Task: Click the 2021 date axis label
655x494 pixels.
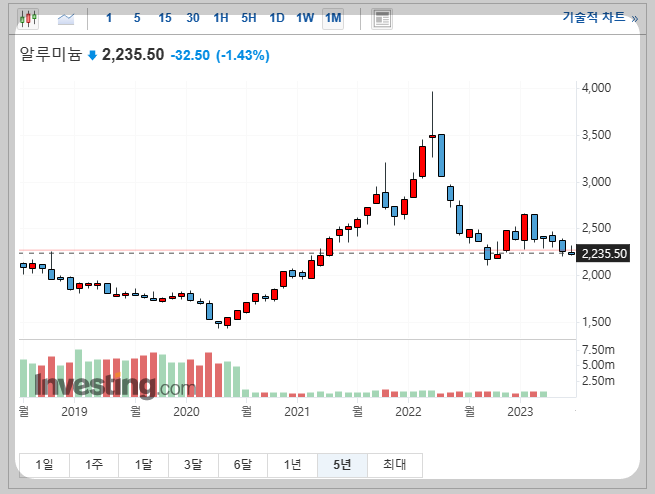Action: (297, 412)
